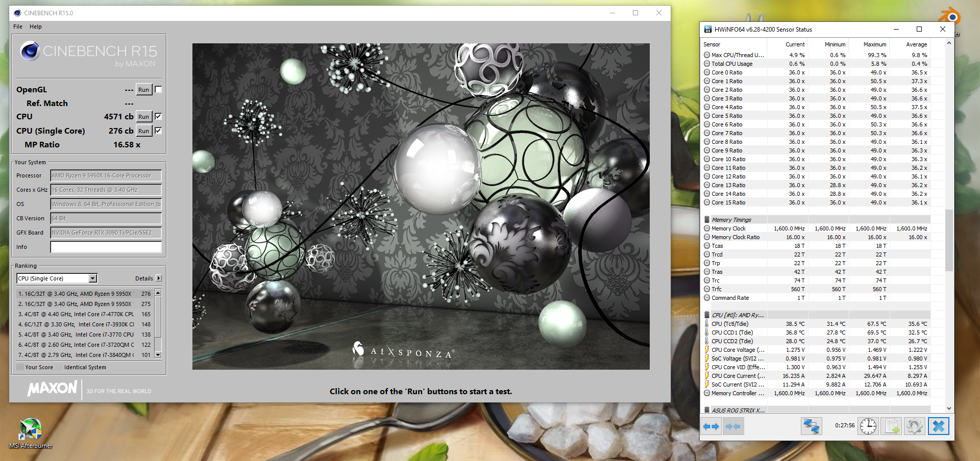The height and width of the screenshot is (461, 980).
Task: Open the File menu in Cinebench
Action: [18, 27]
